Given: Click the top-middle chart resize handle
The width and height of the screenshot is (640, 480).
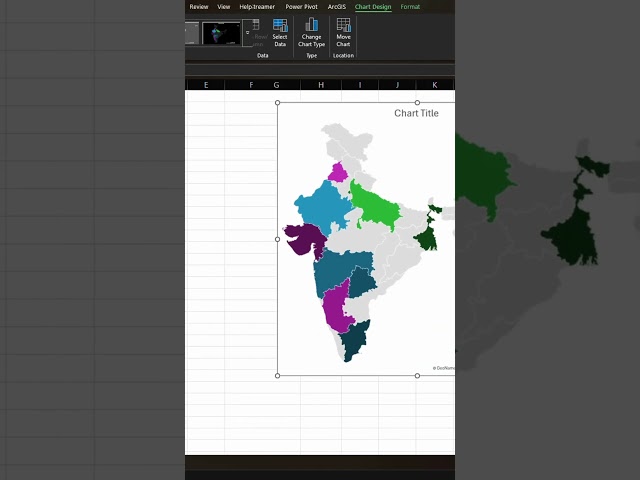Looking at the screenshot, I should 417,103.
